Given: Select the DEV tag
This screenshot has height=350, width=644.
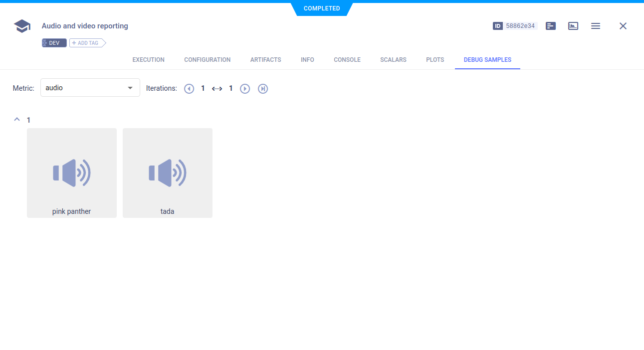Looking at the screenshot, I should pos(54,42).
